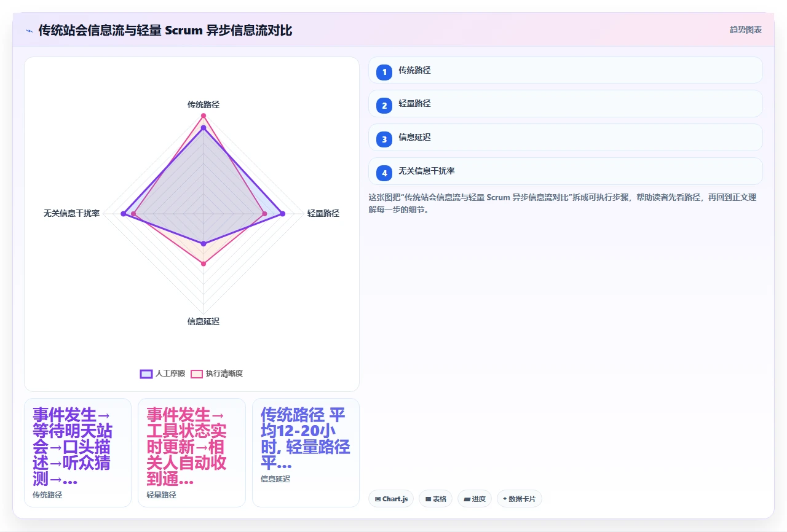Open the 轻量路径 step row
The height and width of the screenshot is (532, 787).
pyautogui.click(x=565, y=104)
